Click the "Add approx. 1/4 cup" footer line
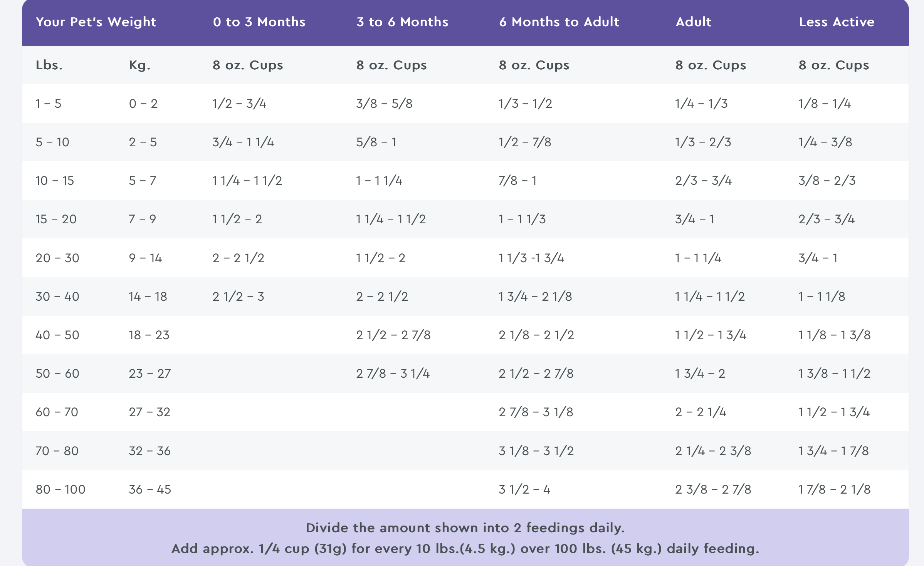This screenshot has width=924, height=566. coord(465,549)
